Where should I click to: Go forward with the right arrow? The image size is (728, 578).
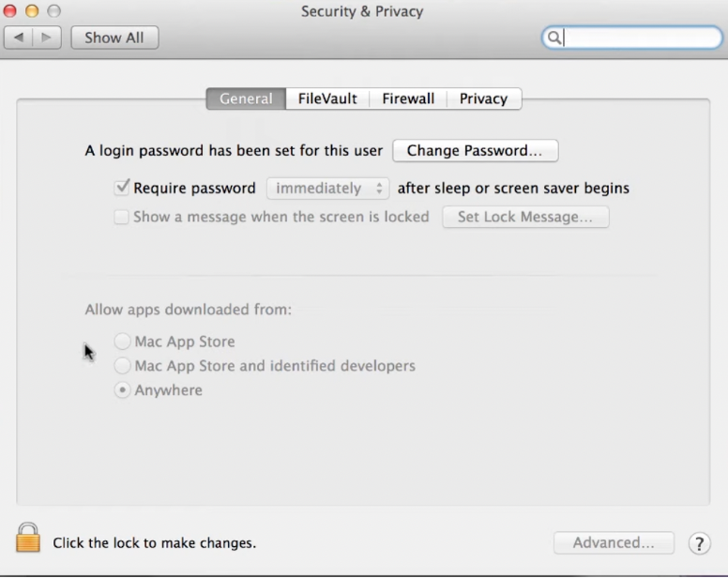pos(47,38)
